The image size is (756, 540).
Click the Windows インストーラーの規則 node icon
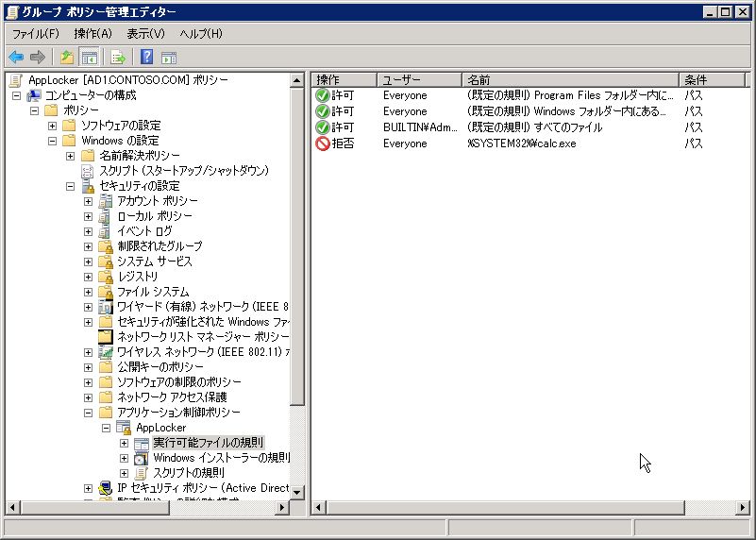pos(141,458)
